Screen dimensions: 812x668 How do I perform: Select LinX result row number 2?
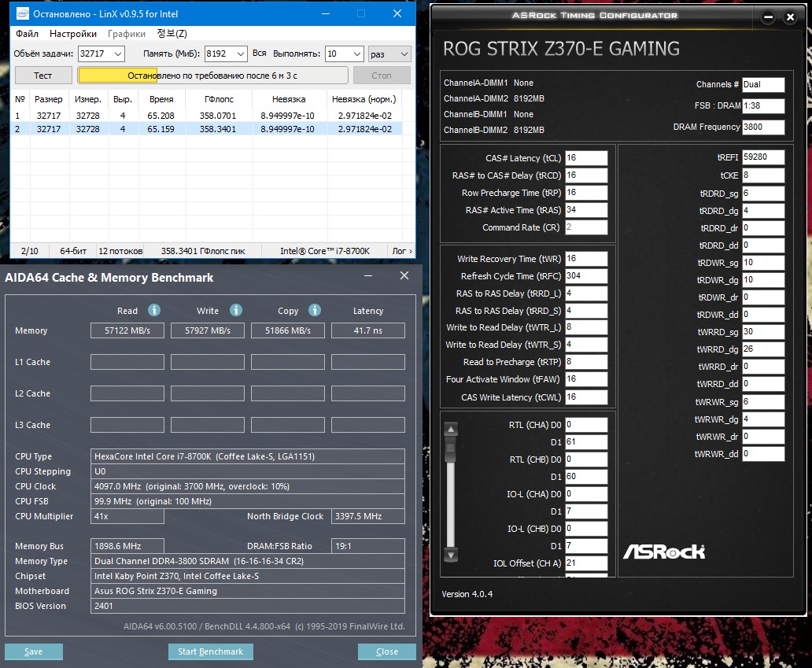[x=206, y=129]
